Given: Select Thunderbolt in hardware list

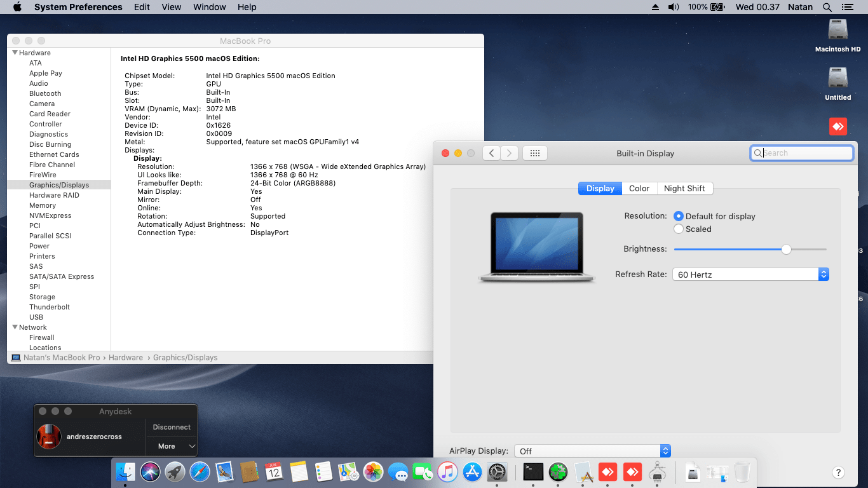Looking at the screenshot, I should click(50, 307).
